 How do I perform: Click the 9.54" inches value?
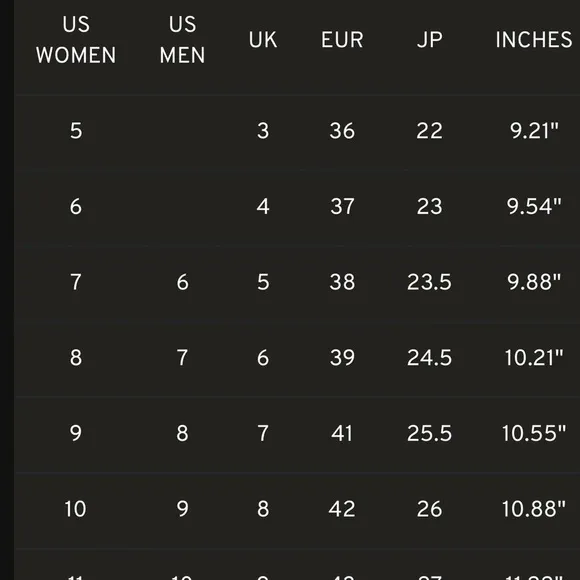(x=534, y=206)
